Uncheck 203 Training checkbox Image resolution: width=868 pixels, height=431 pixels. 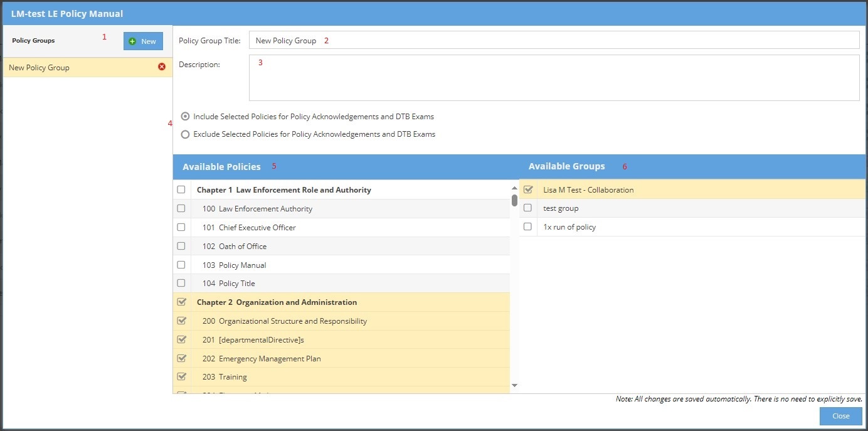tap(182, 376)
